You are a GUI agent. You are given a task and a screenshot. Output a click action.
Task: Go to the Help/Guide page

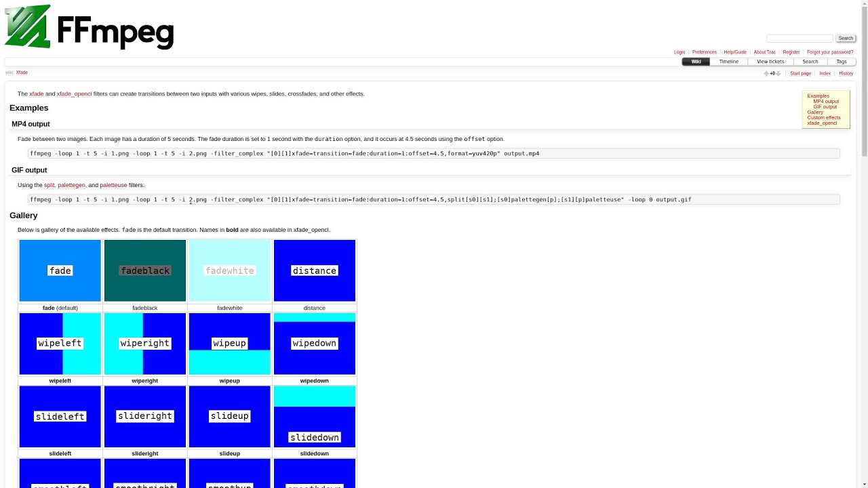[735, 52]
